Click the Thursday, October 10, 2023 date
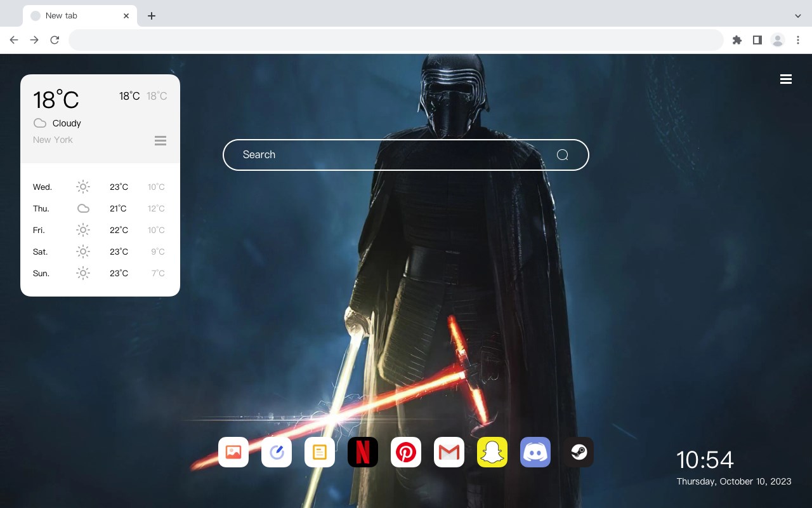This screenshot has height=508, width=812. (x=734, y=481)
